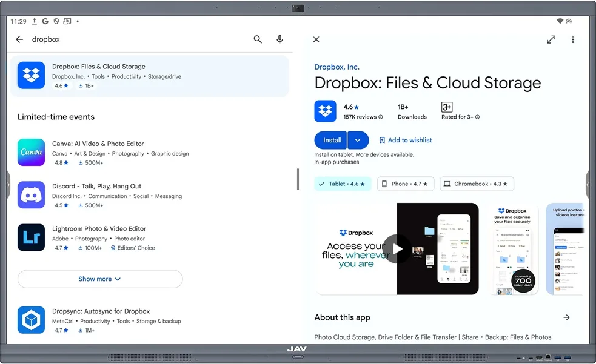The width and height of the screenshot is (596, 364).
Task: Tap the Dropsync: Autosync for Dropbox icon
Action: pyautogui.click(x=31, y=320)
